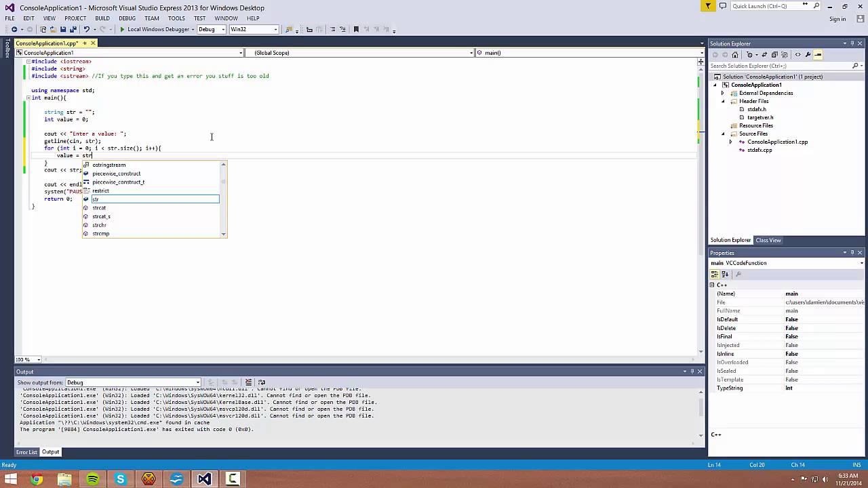Select targetver.h in Solution Explorer
Screen dimensions: 868x488
coord(760,117)
